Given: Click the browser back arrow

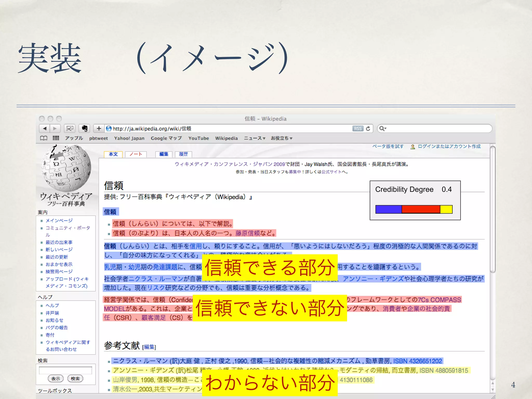Looking at the screenshot, I should tap(45, 128).
